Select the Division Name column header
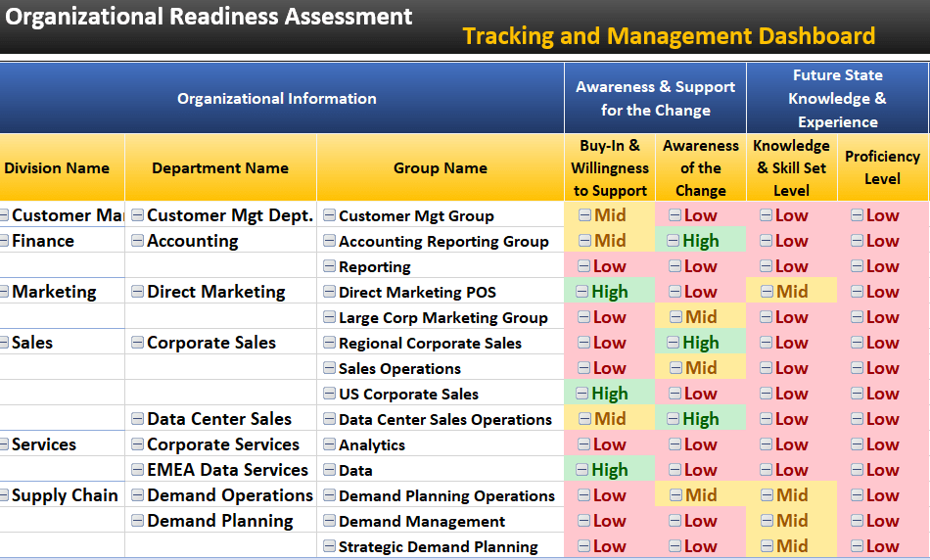The image size is (930, 560). [62, 167]
